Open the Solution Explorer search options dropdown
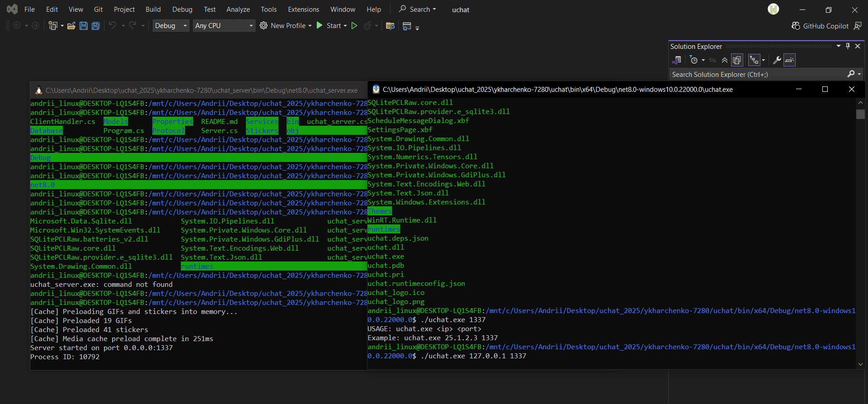 [859, 74]
